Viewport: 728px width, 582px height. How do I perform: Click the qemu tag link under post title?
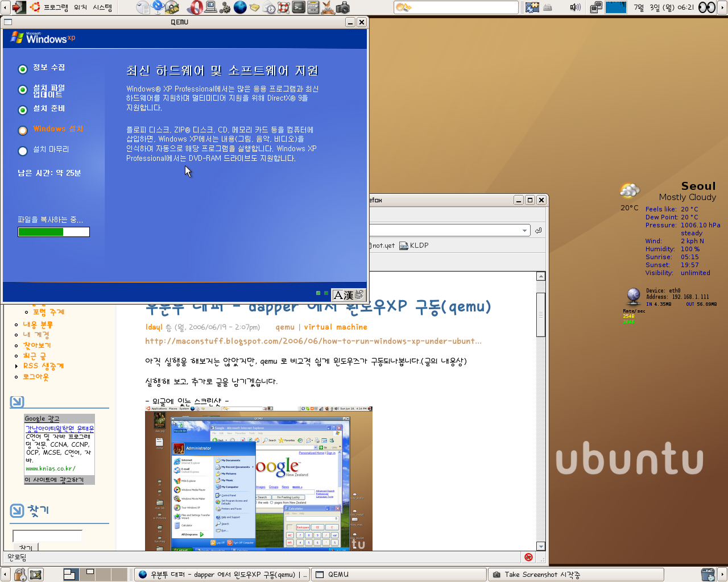tap(285, 327)
